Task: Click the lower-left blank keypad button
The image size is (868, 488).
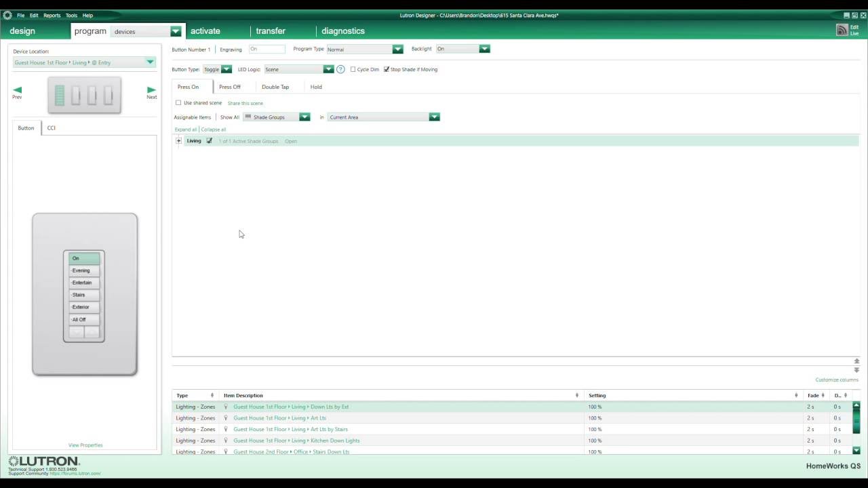Action: [76, 331]
